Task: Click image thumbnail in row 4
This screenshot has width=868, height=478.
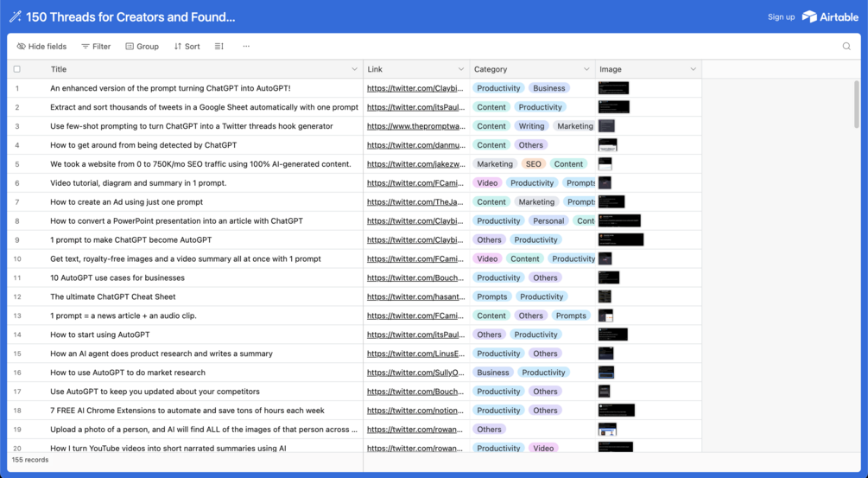Action: click(x=607, y=145)
